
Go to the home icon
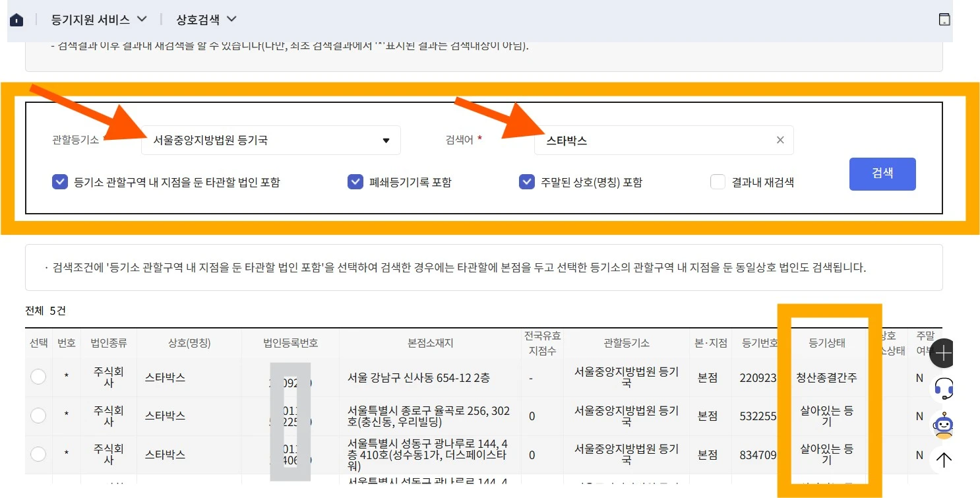(16, 20)
